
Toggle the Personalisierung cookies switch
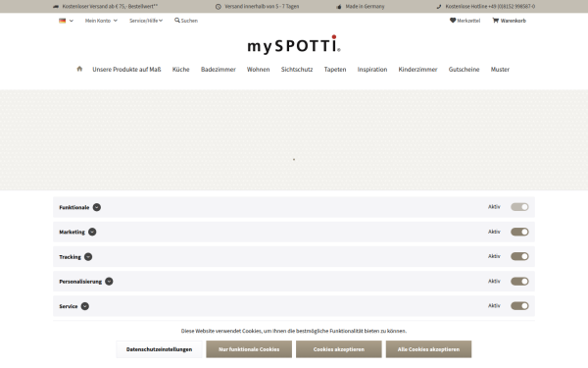[519, 282]
